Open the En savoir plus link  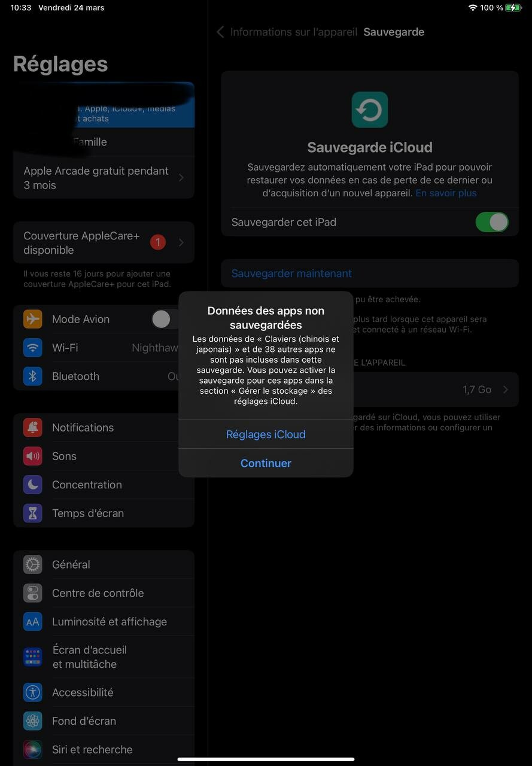[446, 193]
